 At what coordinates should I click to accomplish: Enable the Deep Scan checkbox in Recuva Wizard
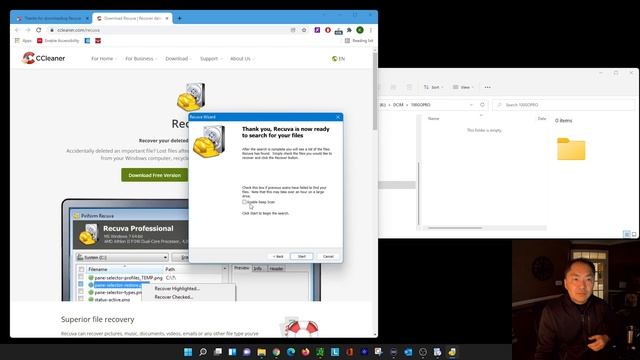tap(244, 202)
